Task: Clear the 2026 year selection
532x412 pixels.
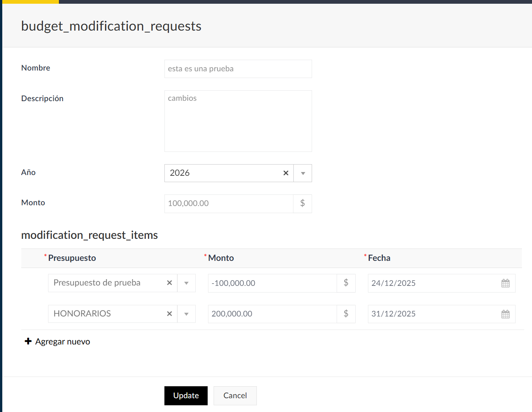Action: point(286,173)
